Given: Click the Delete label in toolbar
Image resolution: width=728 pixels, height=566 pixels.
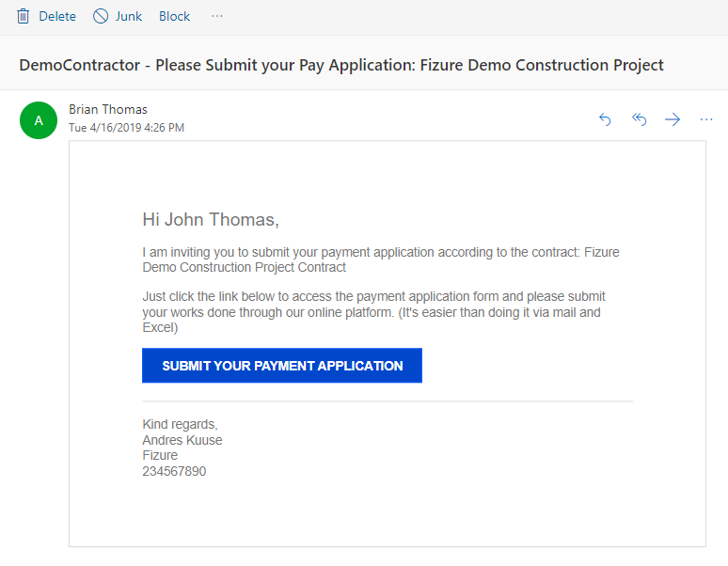Looking at the screenshot, I should pos(57,16).
